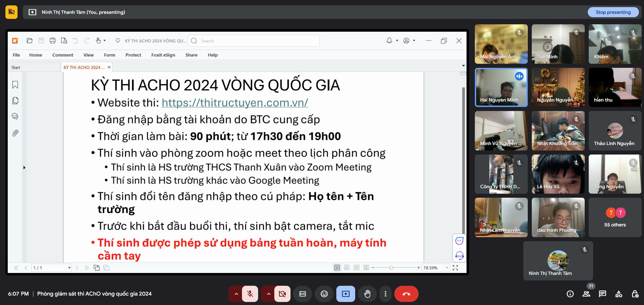Click the red leave call button

[x=406, y=294]
